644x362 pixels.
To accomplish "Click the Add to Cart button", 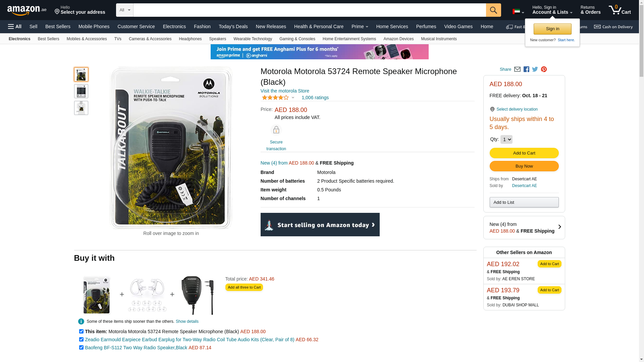I will pos(524,153).
